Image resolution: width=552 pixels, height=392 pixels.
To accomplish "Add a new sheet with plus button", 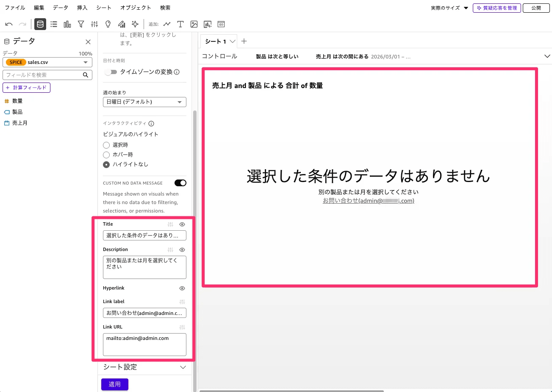I will click(x=244, y=41).
